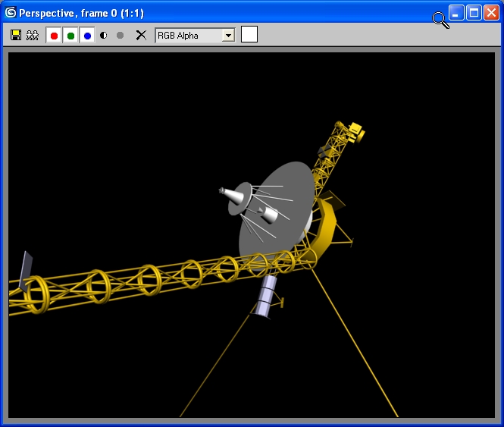
Task: Click the white color swatch in toolbar
Action: click(249, 34)
